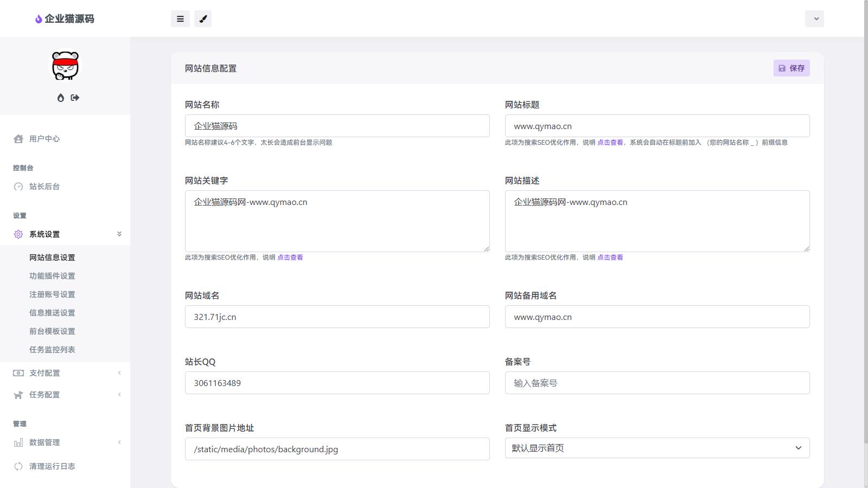
Task: Open 站长后台 dashboard entry
Action: point(44,187)
